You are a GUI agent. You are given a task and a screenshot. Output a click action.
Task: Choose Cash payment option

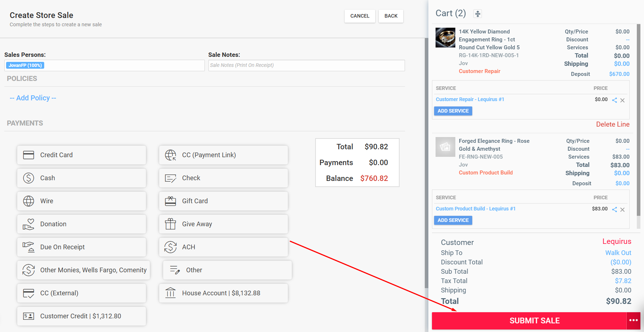[x=82, y=178]
